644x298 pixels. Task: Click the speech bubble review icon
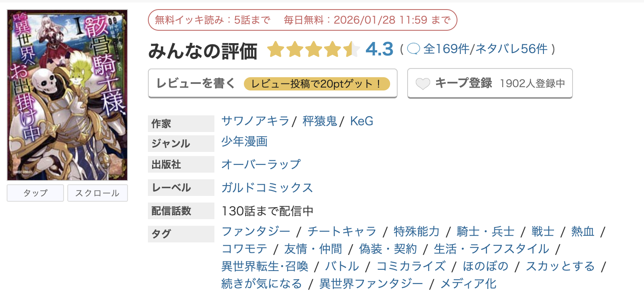[x=414, y=49]
